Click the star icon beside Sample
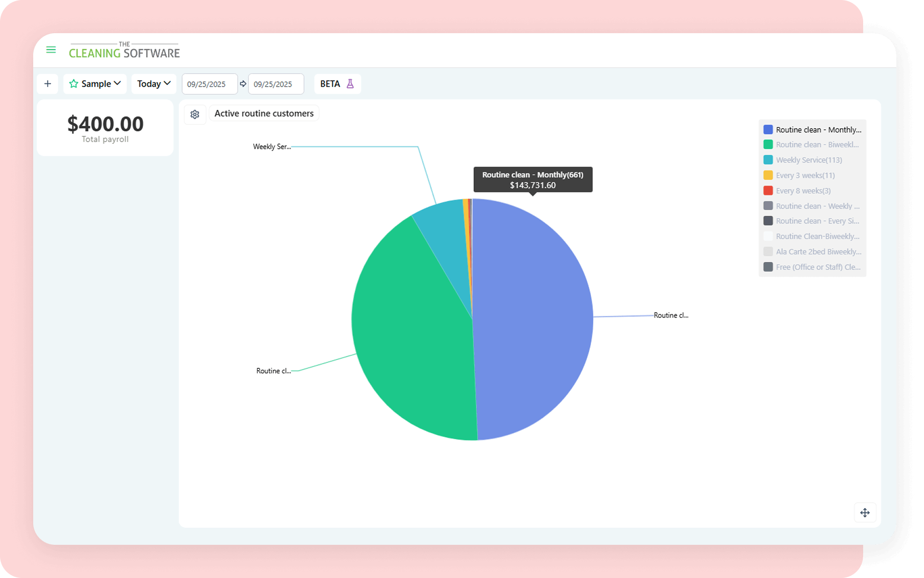Viewport: 924px width, 578px height. (73, 84)
